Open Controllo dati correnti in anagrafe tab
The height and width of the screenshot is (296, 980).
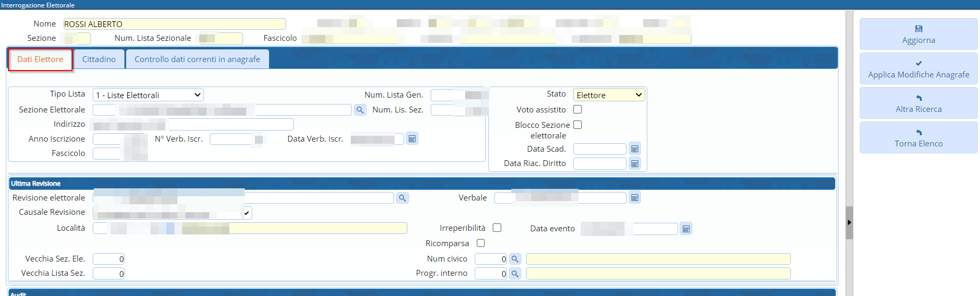click(x=197, y=59)
